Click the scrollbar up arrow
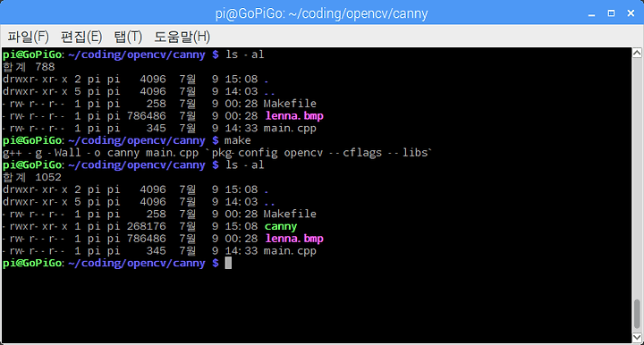 (637, 53)
